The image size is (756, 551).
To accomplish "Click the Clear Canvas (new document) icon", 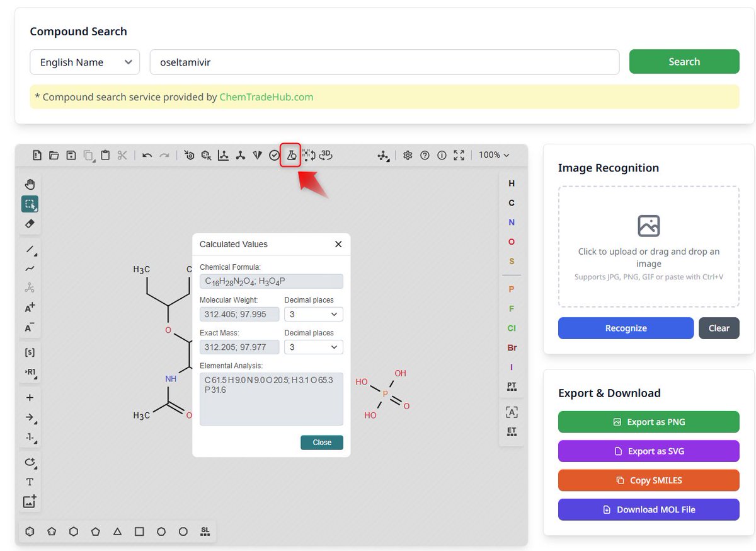I will pyautogui.click(x=37, y=155).
